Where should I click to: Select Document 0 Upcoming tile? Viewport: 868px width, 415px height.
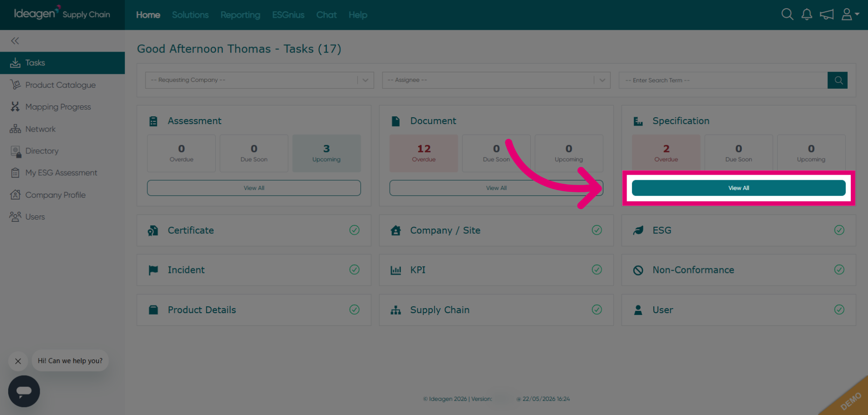click(x=569, y=153)
